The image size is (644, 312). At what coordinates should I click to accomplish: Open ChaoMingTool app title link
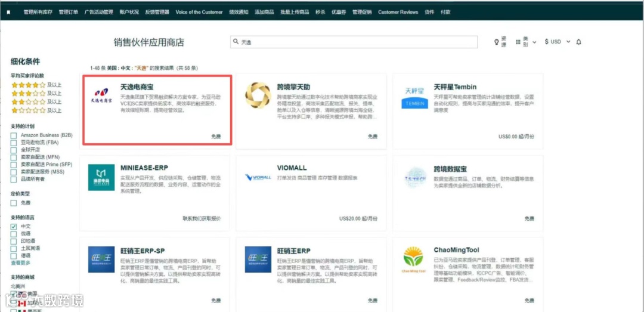(456, 250)
